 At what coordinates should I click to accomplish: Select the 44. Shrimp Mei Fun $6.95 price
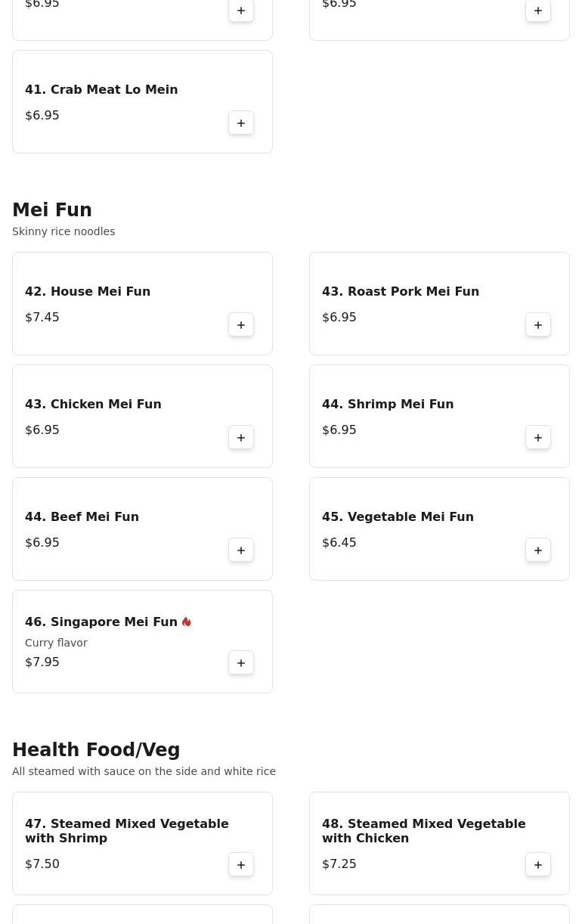coord(339,429)
